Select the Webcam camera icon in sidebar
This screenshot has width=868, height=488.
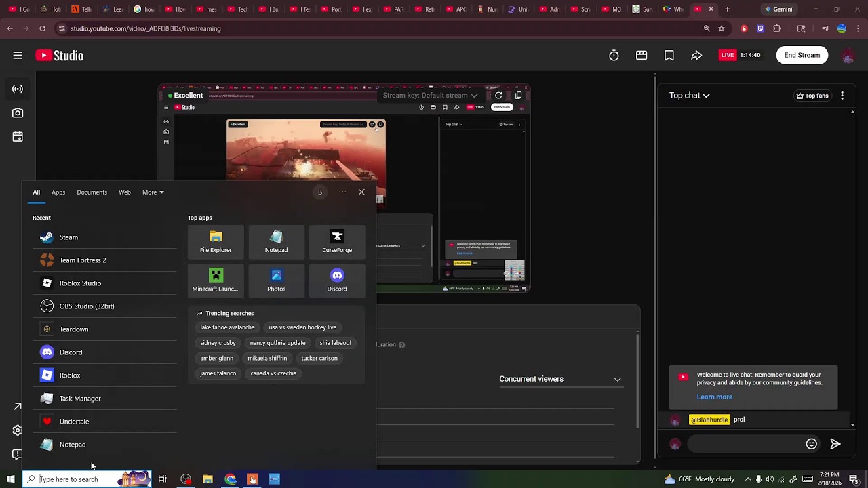pos(18,113)
